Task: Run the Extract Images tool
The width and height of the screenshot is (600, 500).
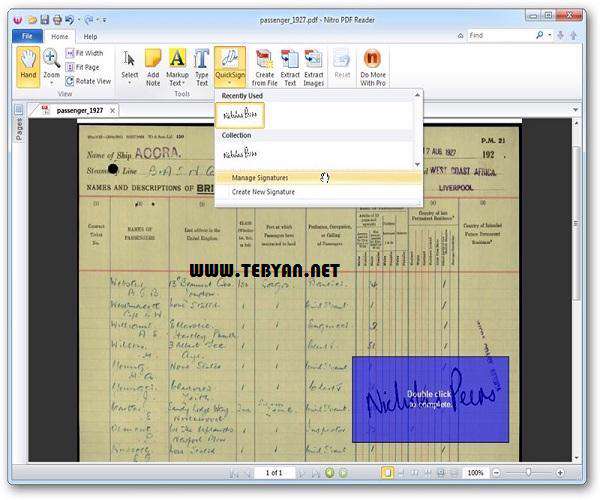Action: [313, 67]
